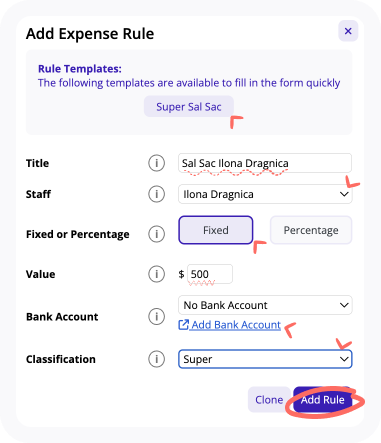The image size is (381, 443).
Task: Click the info icon beside Value
Action: point(156,274)
